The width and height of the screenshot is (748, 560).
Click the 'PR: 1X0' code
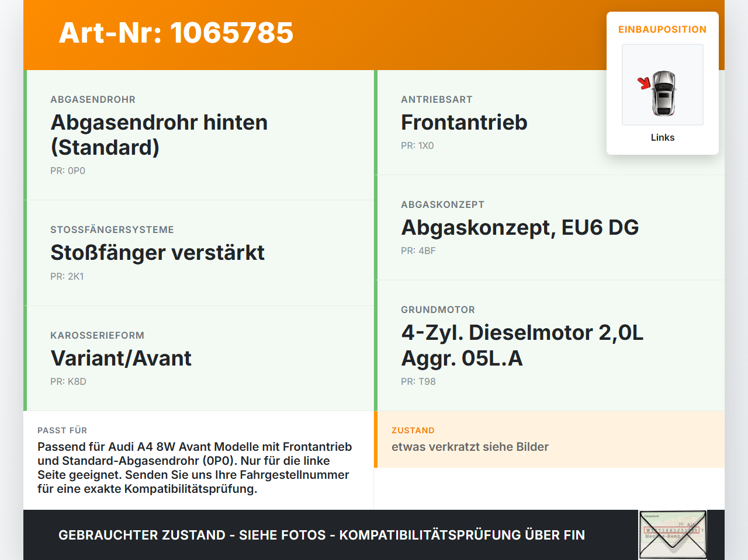pyautogui.click(x=417, y=146)
